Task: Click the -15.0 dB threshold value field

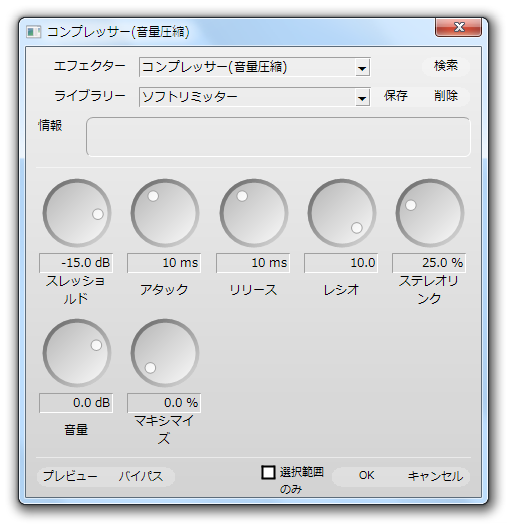Action: pyautogui.click(x=76, y=263)
